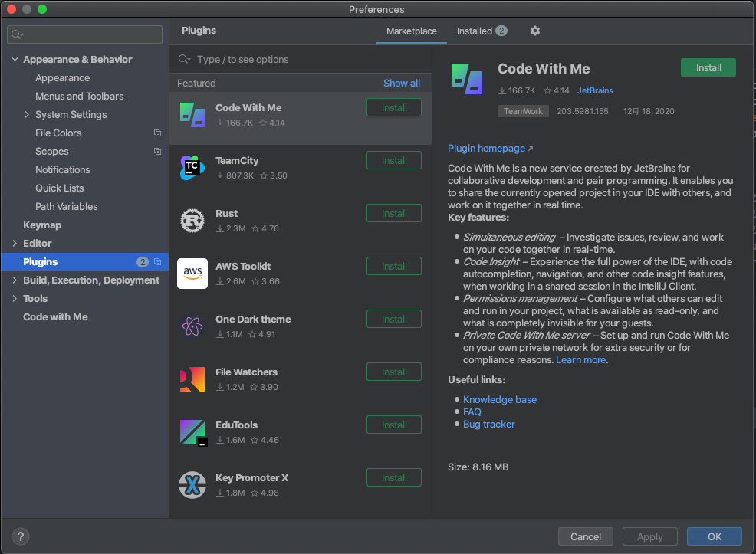Click the help question mark button
Image resolution: width=756 pixels, height=554 pixels.
tap(21, 536)
